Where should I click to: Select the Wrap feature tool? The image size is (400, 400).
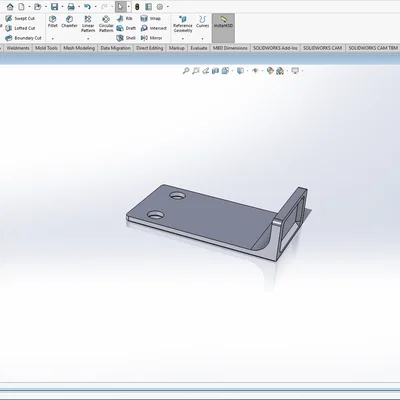tap(151, 18)
